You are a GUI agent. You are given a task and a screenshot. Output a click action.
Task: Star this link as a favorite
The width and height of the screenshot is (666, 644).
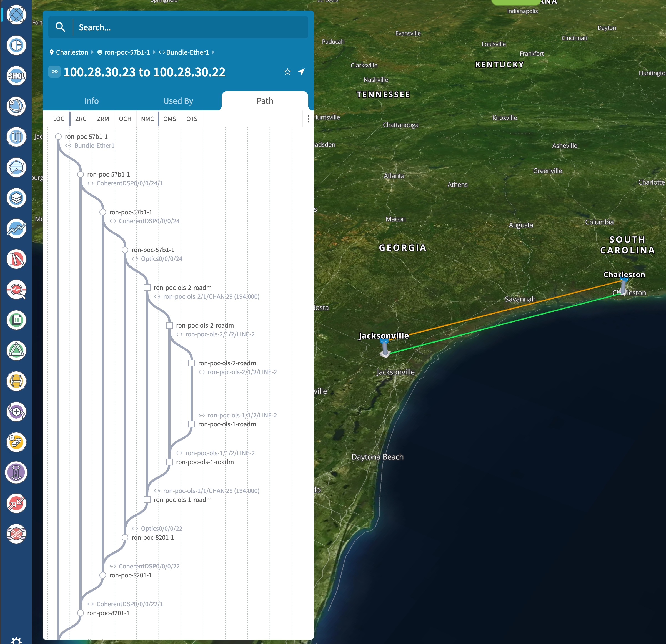point(287,72)
